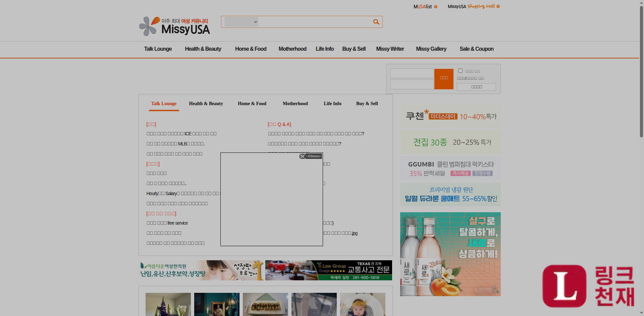Open the Yi Law Group accident banner

pos(329,270)
